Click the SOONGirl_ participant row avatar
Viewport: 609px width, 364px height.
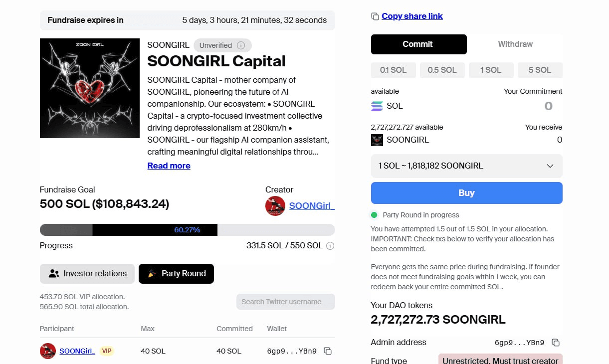[48, 351]
